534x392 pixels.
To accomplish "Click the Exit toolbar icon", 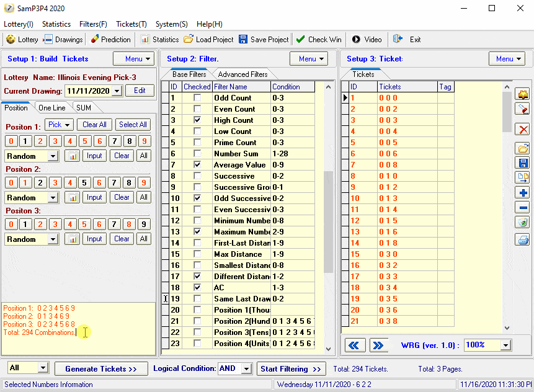I will 398,39.
